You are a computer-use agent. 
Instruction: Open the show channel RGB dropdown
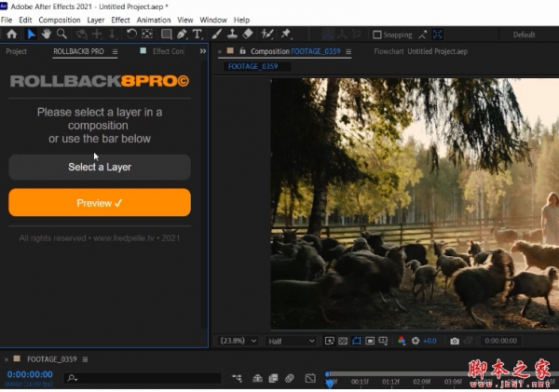point(402,341)
